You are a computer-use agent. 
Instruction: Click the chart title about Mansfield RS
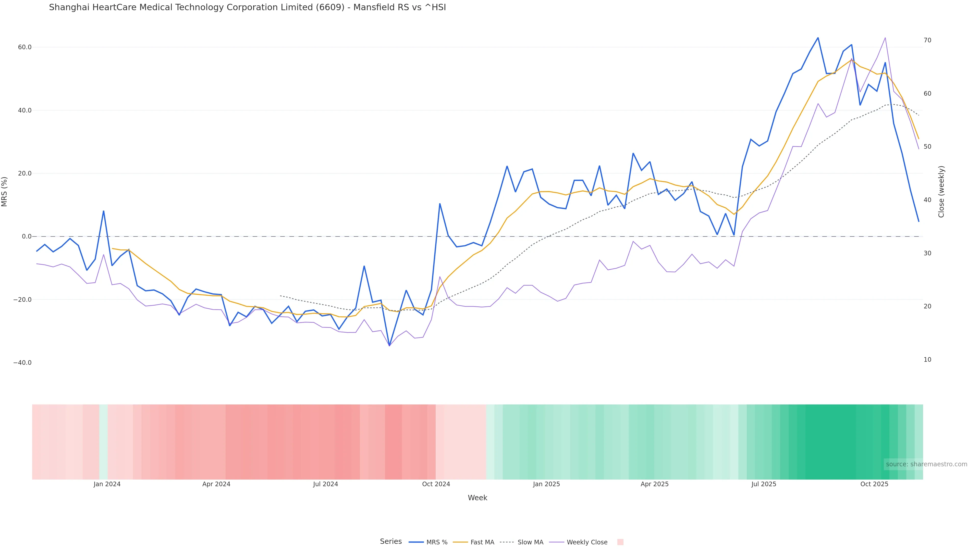tap(247, 8)
